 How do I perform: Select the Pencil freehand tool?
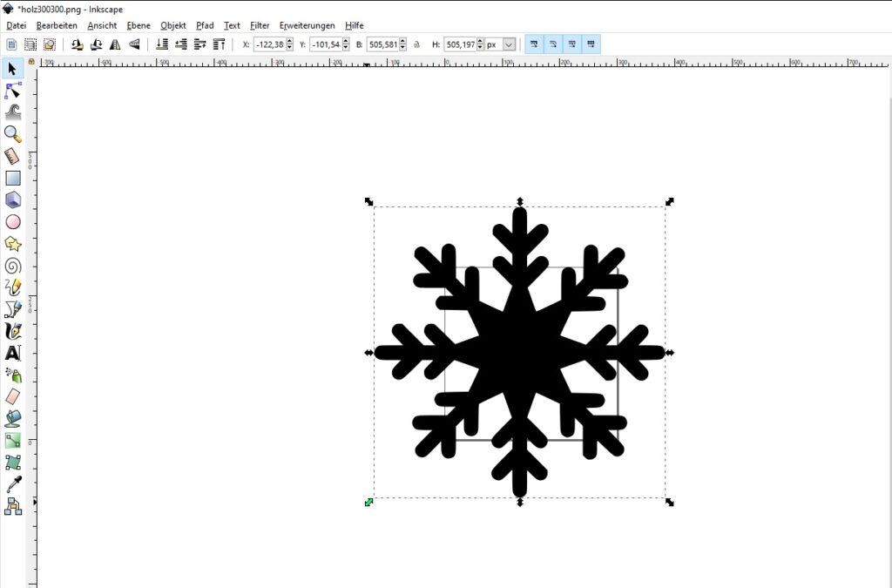[12, 287]
